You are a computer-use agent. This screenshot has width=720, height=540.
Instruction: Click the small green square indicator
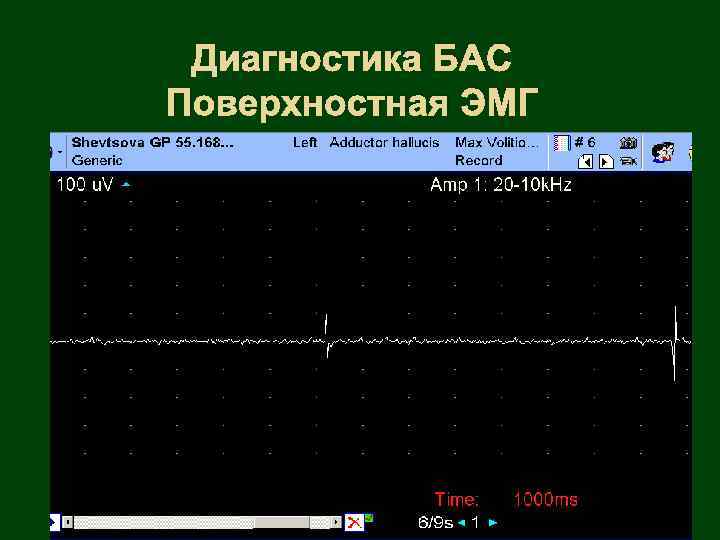coord(369,518)
